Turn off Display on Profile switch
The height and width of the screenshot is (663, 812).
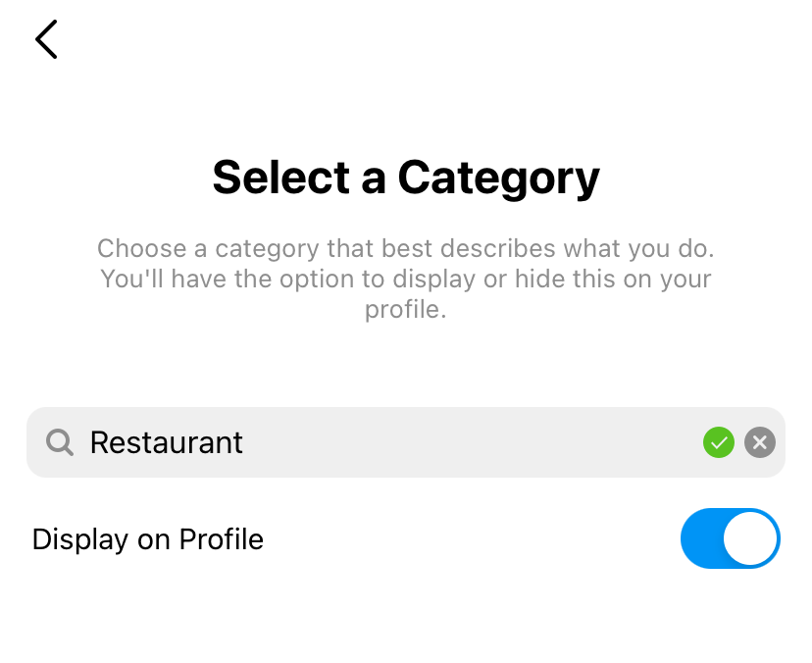(x=730, y=538)
